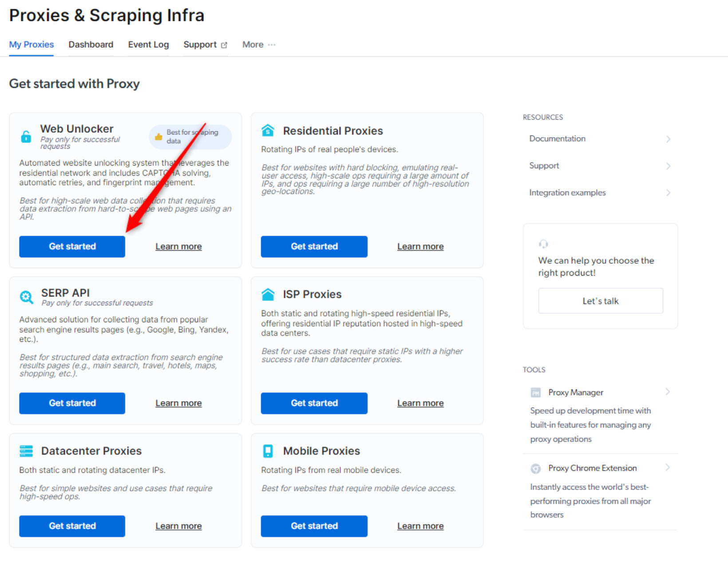Click the Web Unlocker padlock icon
Screen dimensions: 728x577
click(x=26, y=136)
